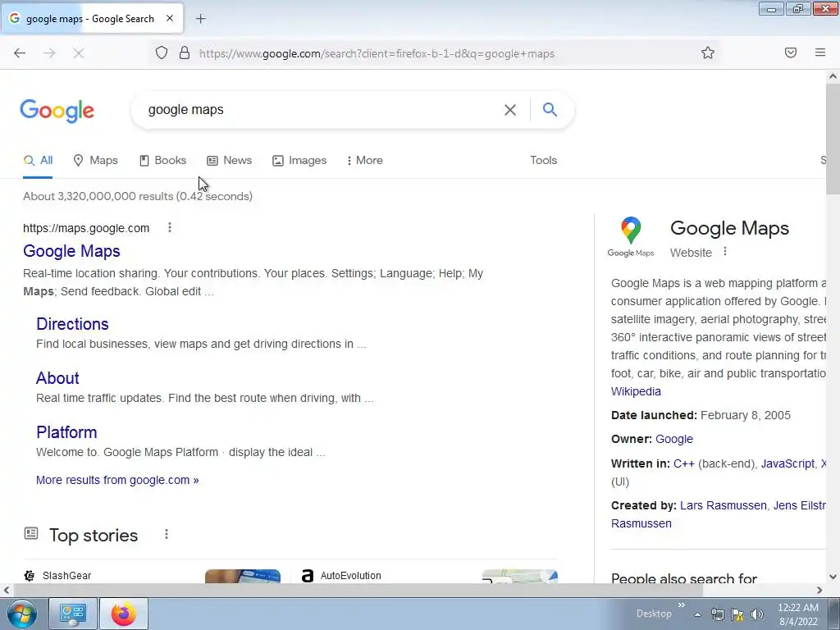View site security padlock info
840x630 pixels.
click(x=185, y=52)
